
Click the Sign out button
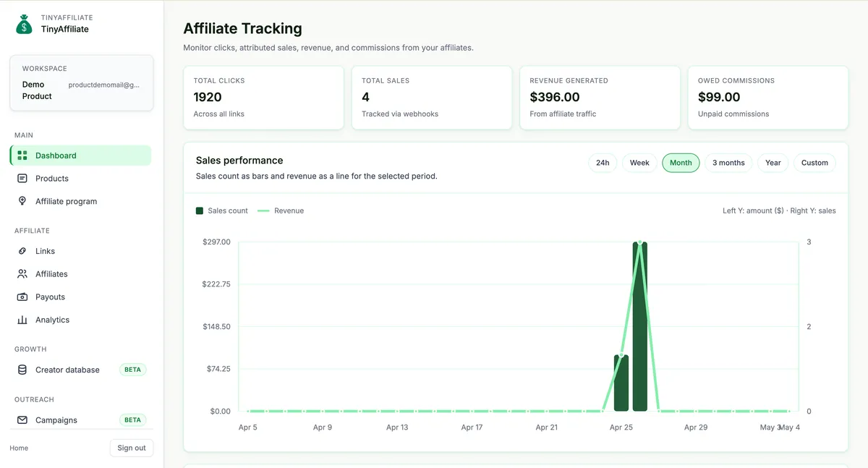[x=132, y=448]
